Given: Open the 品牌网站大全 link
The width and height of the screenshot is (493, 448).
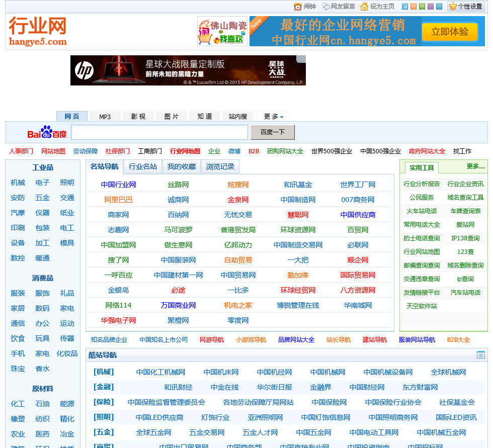Looking at the screenshot, I should (x=296, y=339).
